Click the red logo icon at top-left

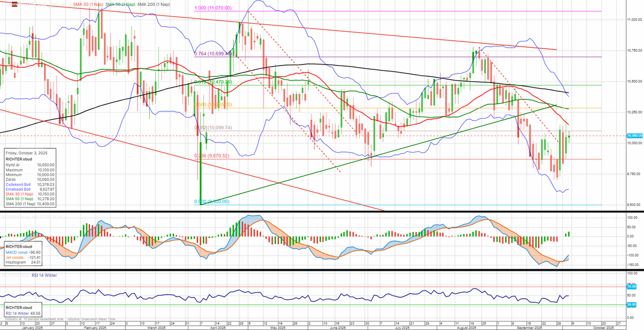(x=16, y=4)
